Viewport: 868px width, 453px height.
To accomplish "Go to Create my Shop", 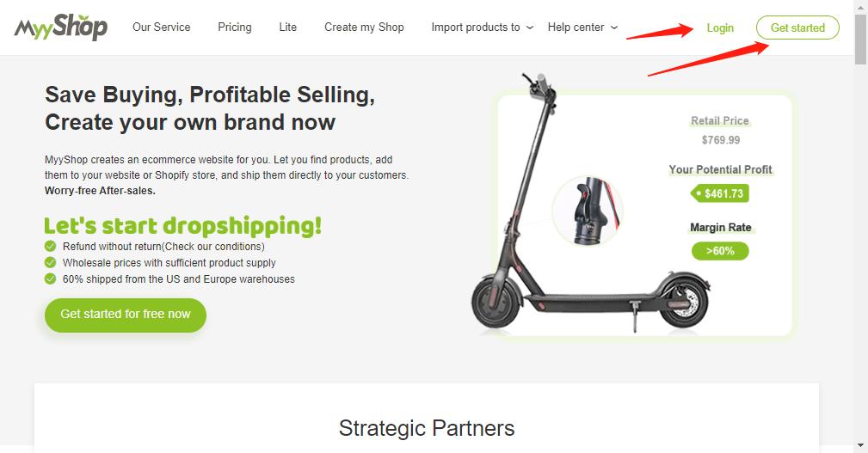I will (364, 28).
